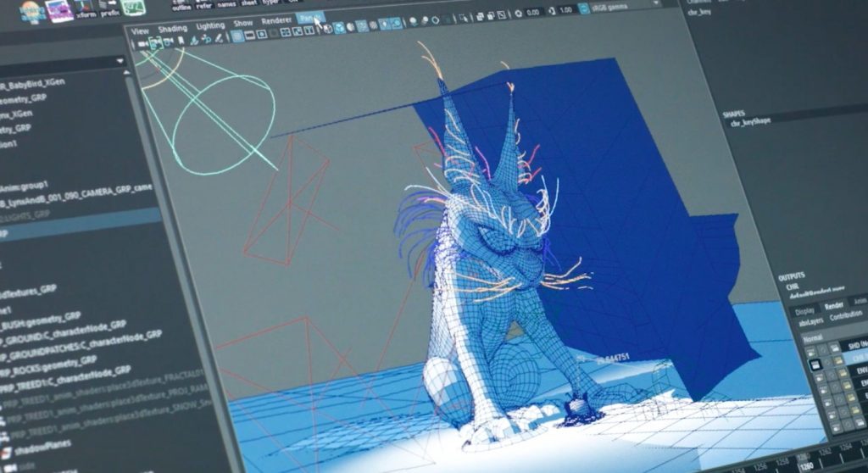Viewport: 868px width, 473px height.
Task: Open the Outliner panel dropdown arrow
Action: 120,62
